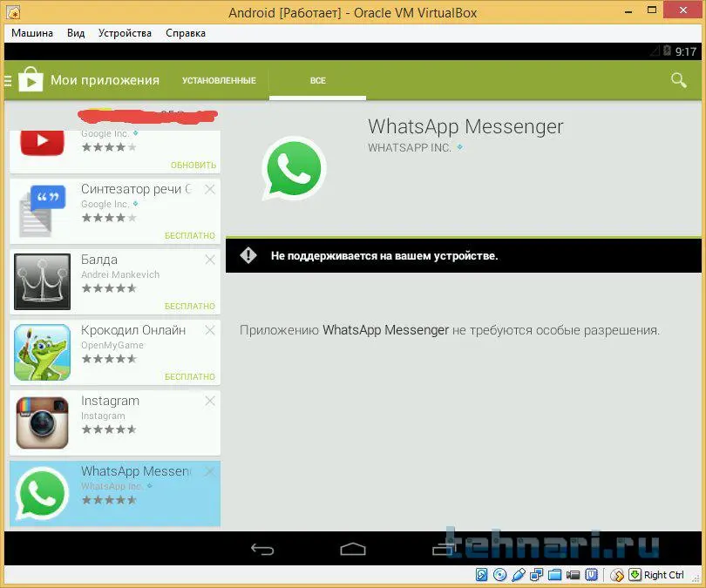Click VirtualBox shared folders status icon
The width and height of the screenshot is (706, 588).
pos(554,575)
